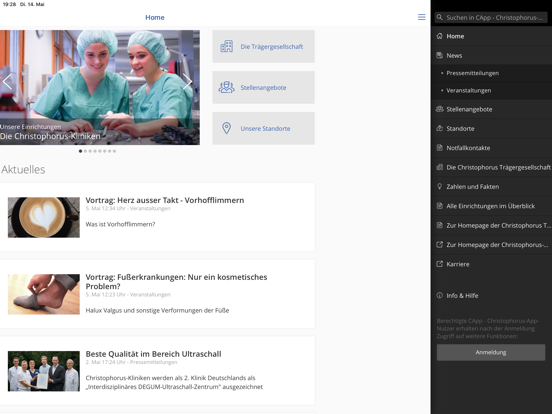Click the location pin on Standorte tile

[226, 128]
